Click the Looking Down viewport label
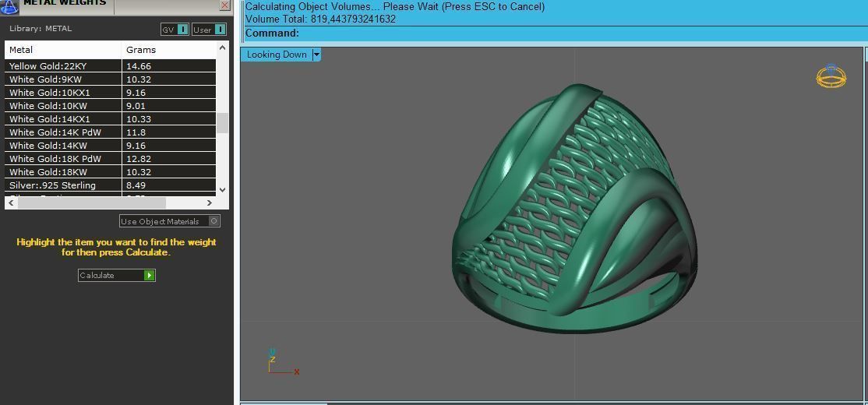Screen dimensions: 868x405 277,55
